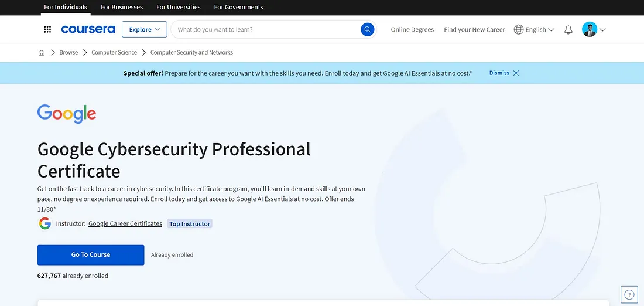Click the Dismiss link in banner
Screen dimensions: 644x306
point(499,73)
